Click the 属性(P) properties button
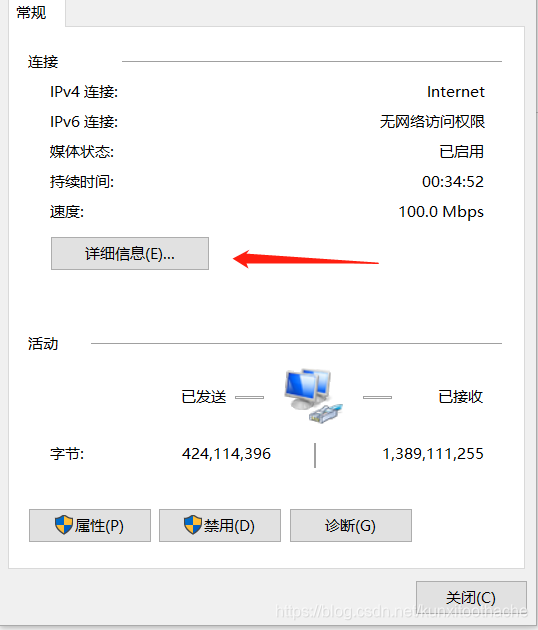The height and width of the screenshot is (630, 538). [90, 526]
